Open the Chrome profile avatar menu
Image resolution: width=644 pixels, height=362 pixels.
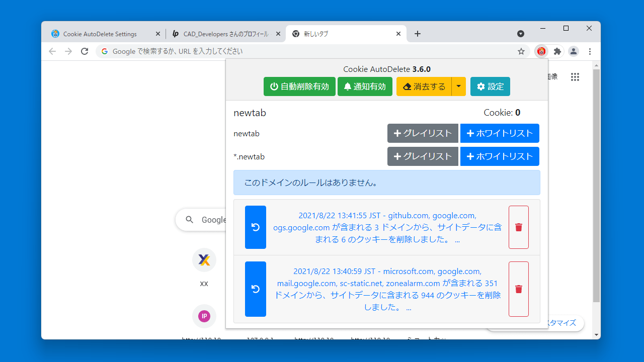pyautogui.click(x=574, y=51)
